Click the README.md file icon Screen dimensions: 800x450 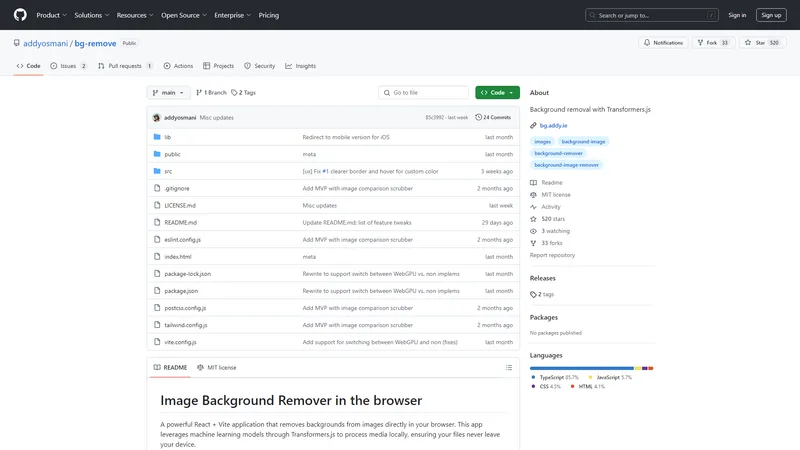click(157, 222)
